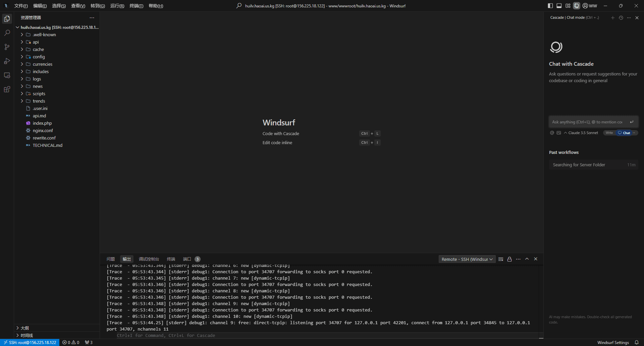Open the Explorer view in activity bar
Image resolution: width=644 pixels, height=346 pixels.
click(7, 19)
